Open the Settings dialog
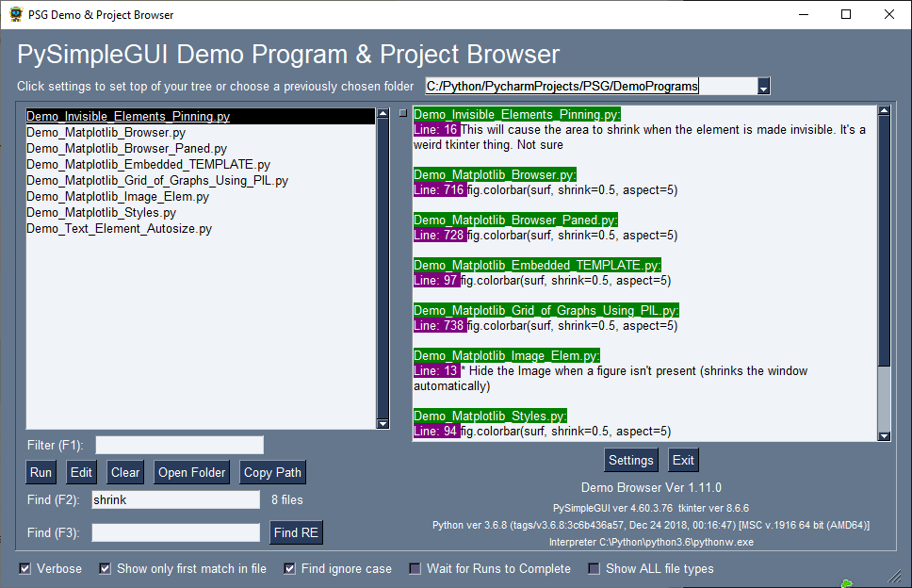This screenshot has height=588, width=912. (x=631, y=460)
